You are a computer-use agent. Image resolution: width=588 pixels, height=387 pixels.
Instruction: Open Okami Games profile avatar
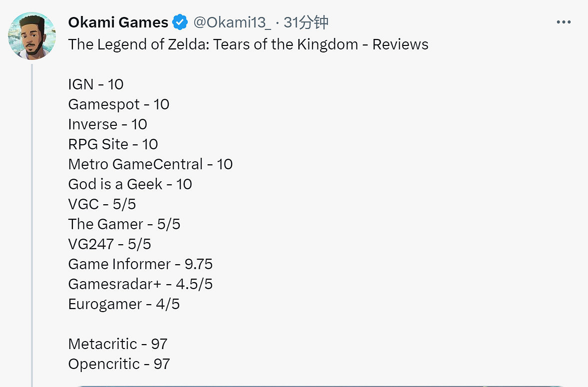point(32,36)
